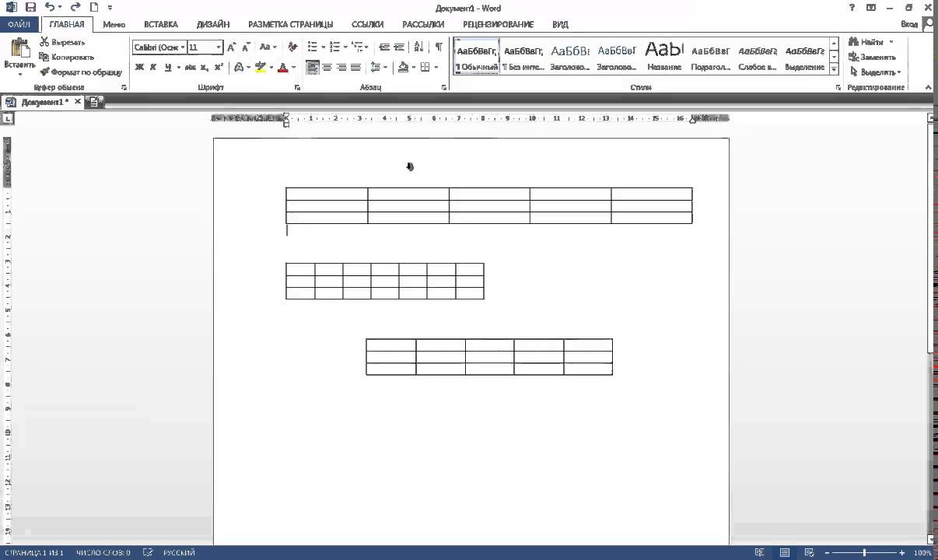The image size is (938, 560).
Task: Open the Word Help question mark
Action: coord(853,8)
